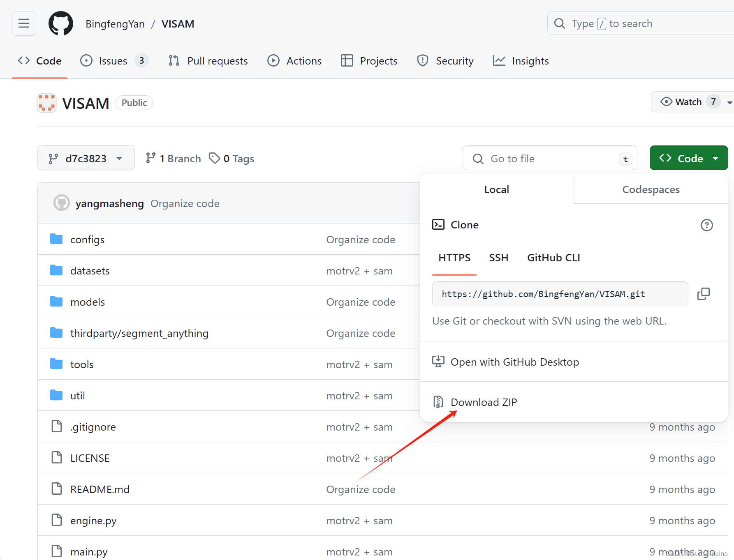This screenshot has width=734, height=560.
Task: Click the GitHub Desktop download icon
Action: click(x=438, y=362)
